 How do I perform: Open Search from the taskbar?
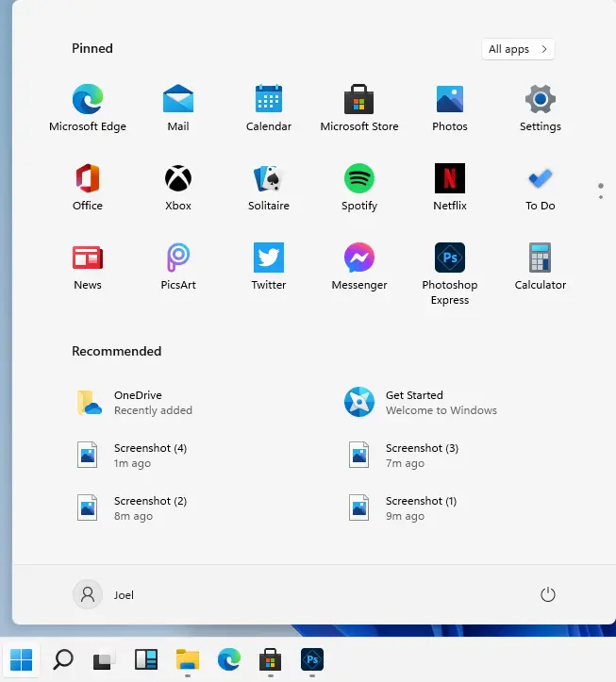(63, 659)
